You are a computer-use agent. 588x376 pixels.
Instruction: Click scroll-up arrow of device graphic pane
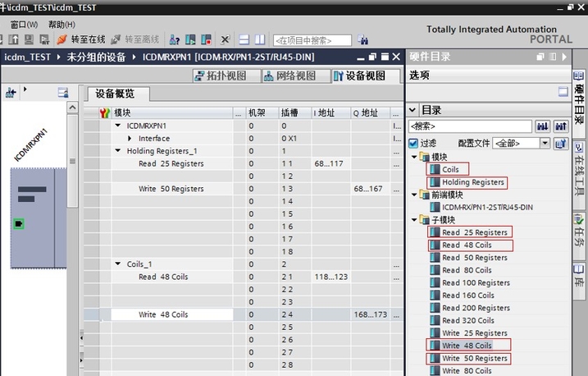72,108
